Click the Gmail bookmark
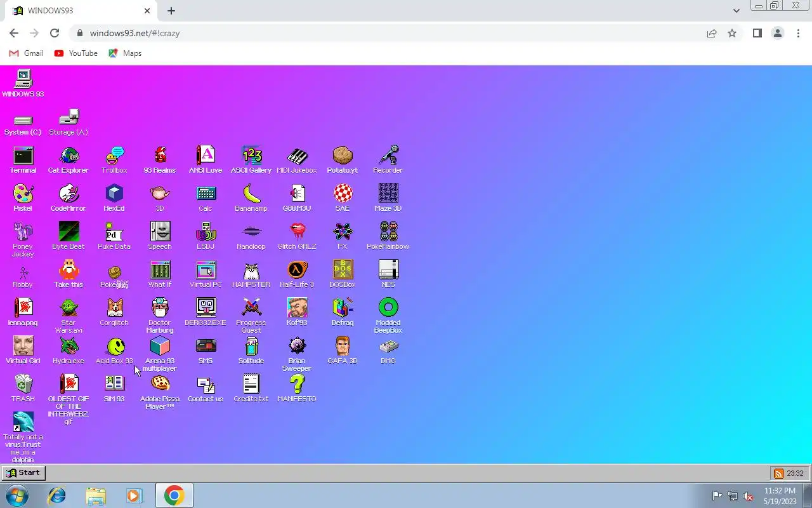812x508 pixels. point(26,53)
